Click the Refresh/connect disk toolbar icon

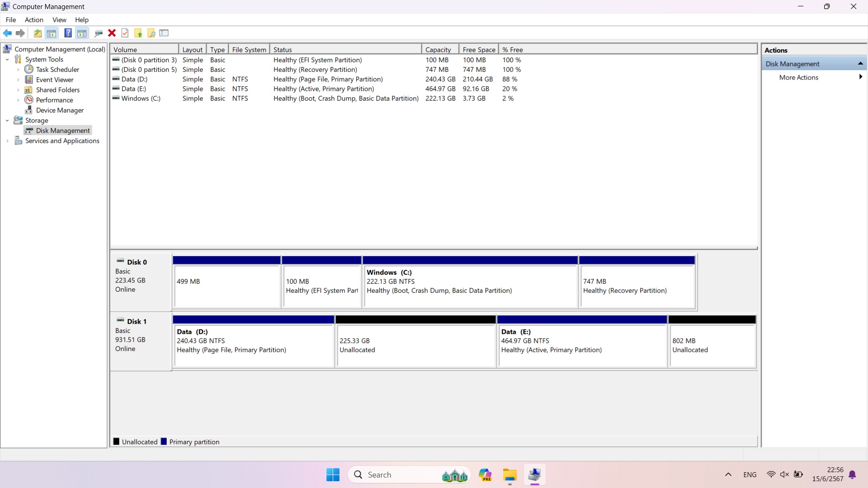pyautogui.click(x=98, y=33)
